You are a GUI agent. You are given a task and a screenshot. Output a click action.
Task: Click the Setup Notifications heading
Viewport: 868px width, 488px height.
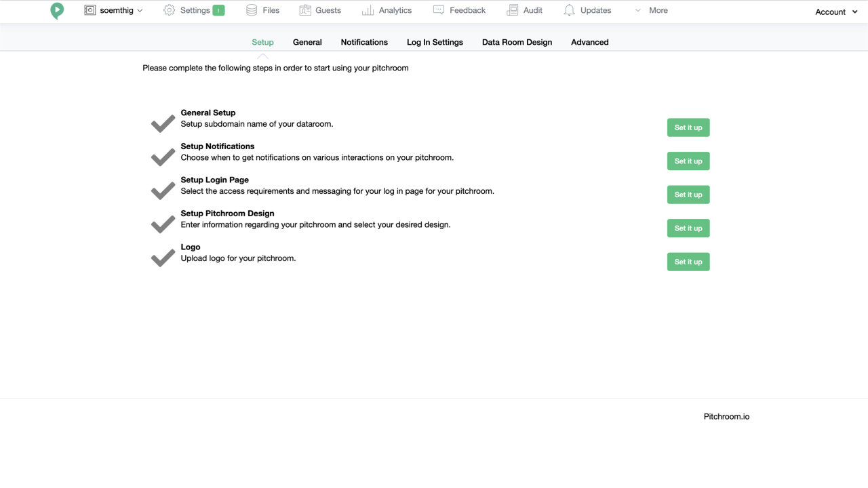(x=218, y=146)
